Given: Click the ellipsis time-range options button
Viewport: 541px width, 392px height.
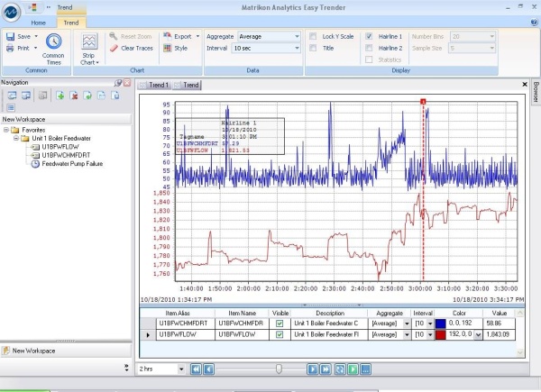Looking at the screenshot, I should pos(366,369).
